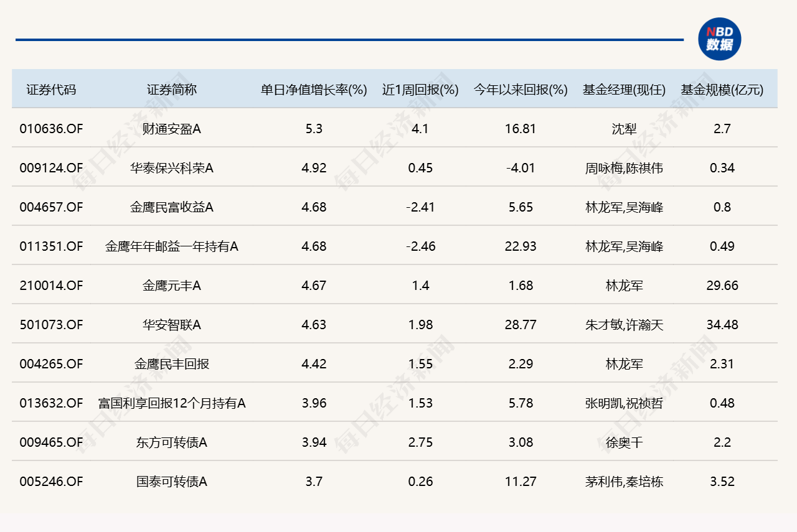The width and height of the screenshot is (797, 532).
Task: Select fund size 0.8
Action: [x=722, y=207]
